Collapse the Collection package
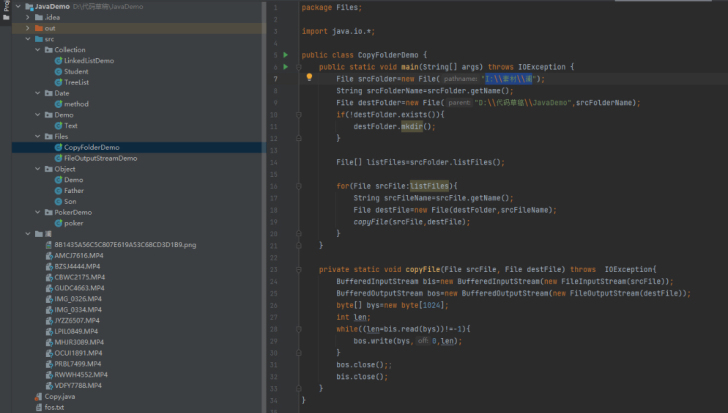 [x=38, y=50]
